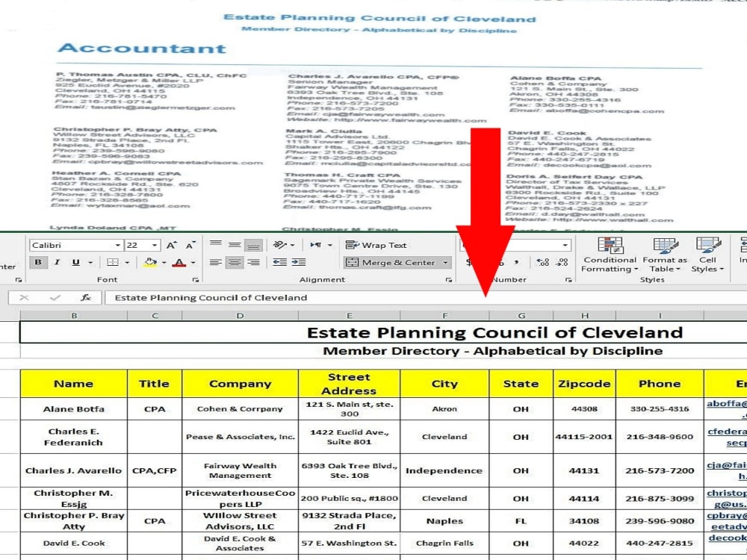Toggle Bold formatting
The width and height of the screenshot is (747, 560).
(38, 262)
